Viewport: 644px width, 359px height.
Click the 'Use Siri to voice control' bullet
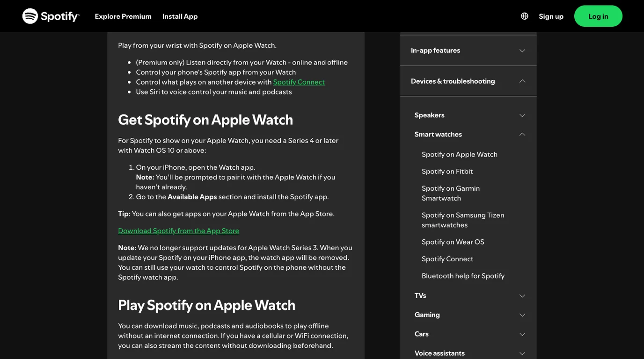(x=213, y=92)
